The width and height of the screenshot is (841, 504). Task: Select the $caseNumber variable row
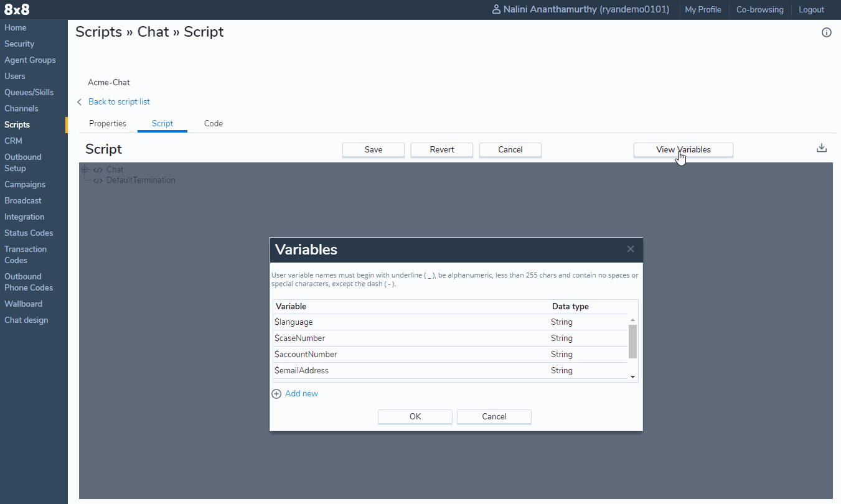pos(450,338)
